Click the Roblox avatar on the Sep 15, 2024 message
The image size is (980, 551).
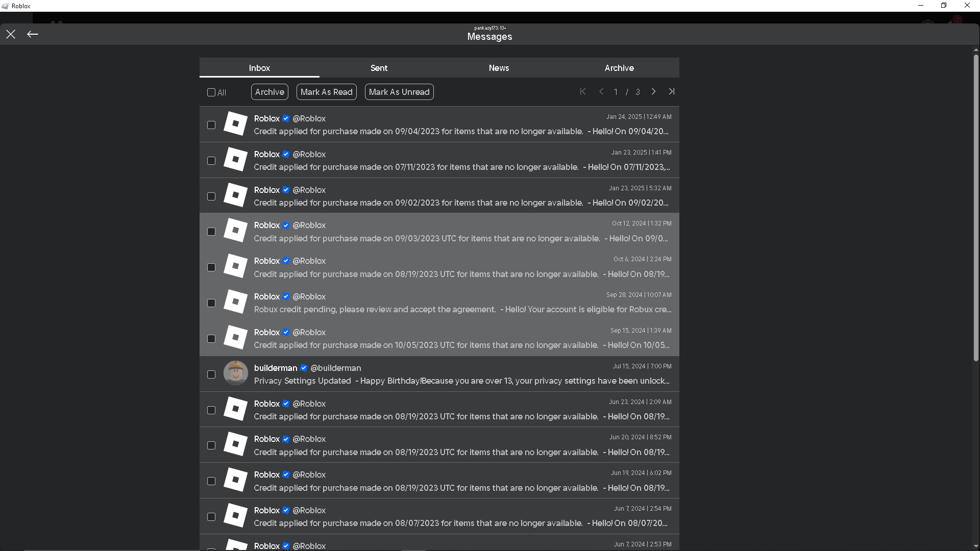236,338
